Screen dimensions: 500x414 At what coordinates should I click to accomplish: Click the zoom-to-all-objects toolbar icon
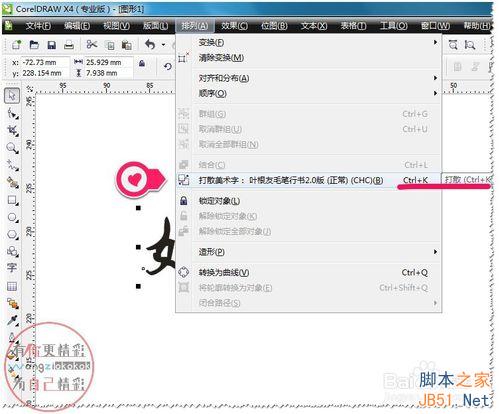coord(470,45)
